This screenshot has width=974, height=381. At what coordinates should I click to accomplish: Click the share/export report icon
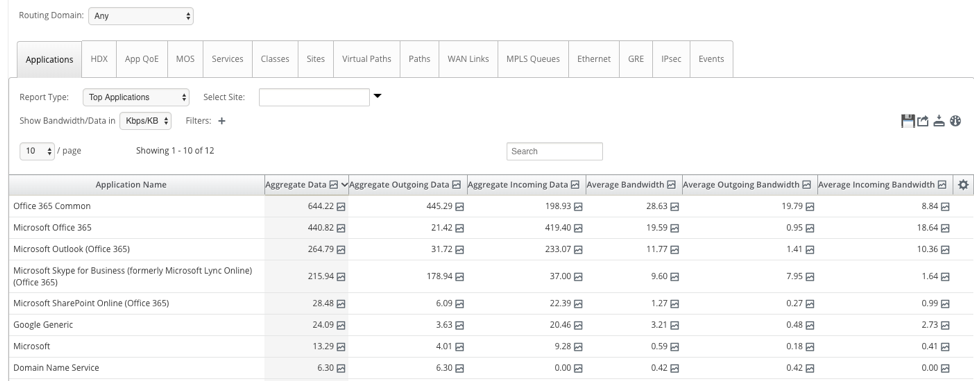click(x=923, y=121)
